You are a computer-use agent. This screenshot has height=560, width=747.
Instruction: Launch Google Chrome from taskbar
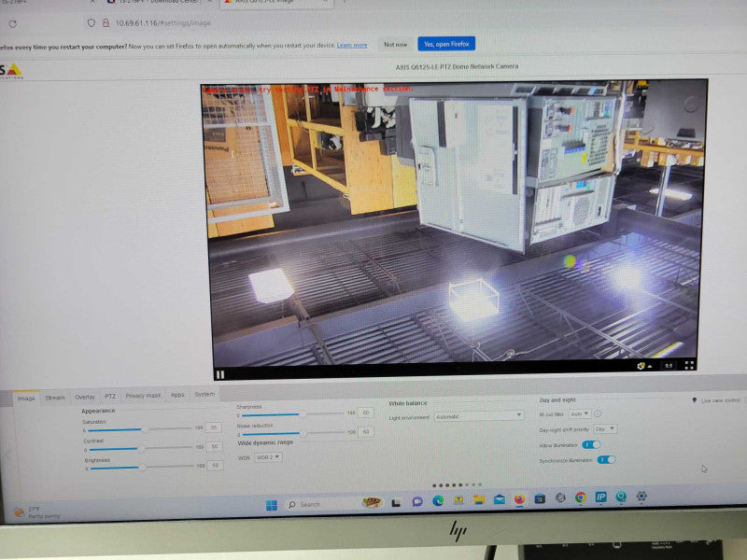pos(581,497)
